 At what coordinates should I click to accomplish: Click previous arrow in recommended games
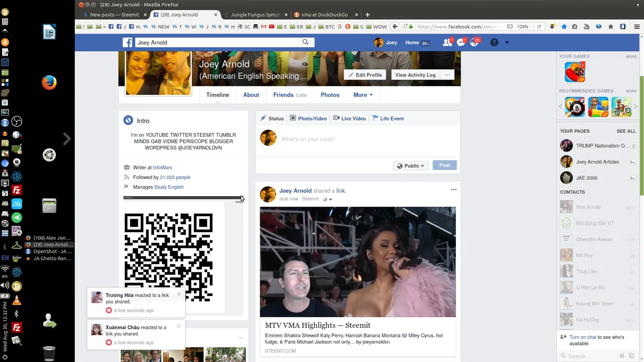[x=561, y=107]
